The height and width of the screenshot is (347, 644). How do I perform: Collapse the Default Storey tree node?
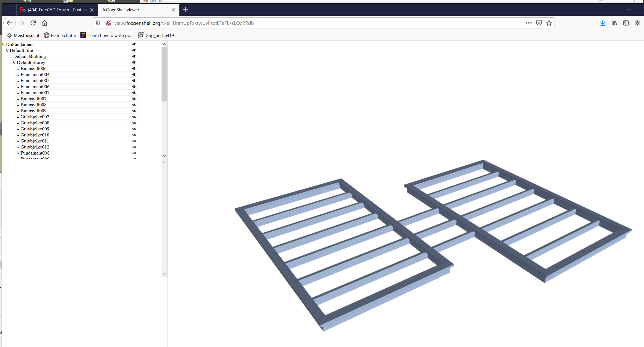coord(14,63)
